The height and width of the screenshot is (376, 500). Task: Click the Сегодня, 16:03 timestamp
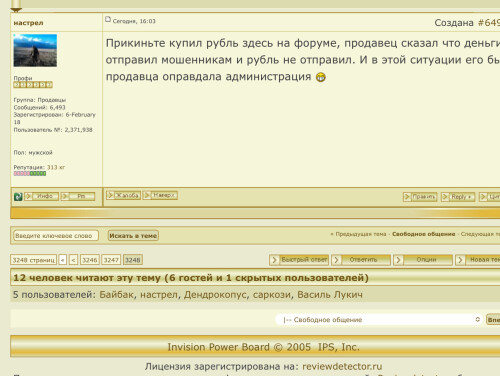point(134,21)
